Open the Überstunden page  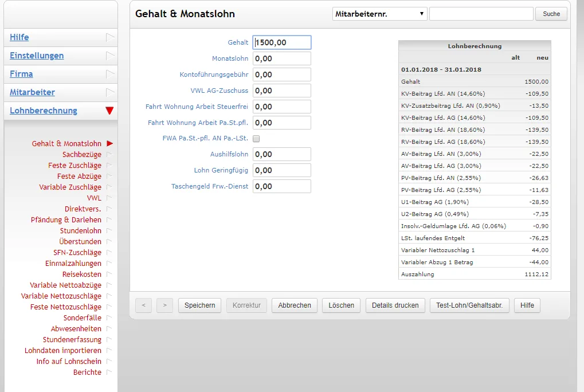pos(80,241)
